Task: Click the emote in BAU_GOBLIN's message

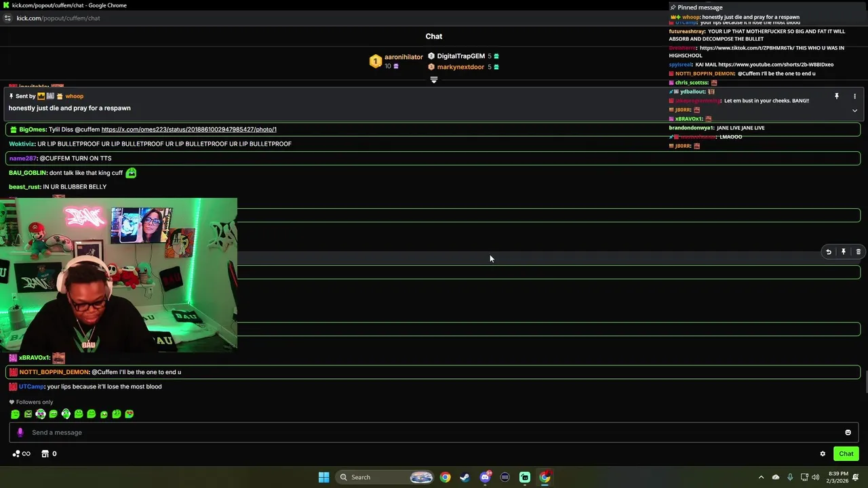Action: [131, 173]
